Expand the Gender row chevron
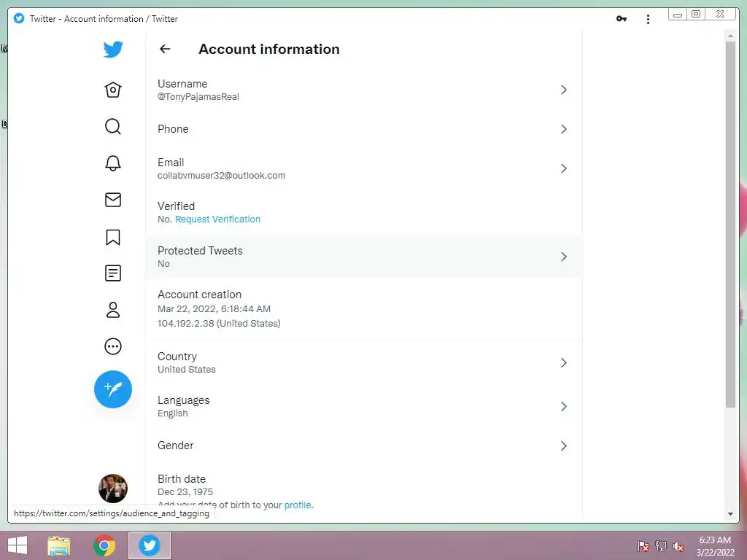Image resolution: width=747 pixels, height=560 pixels. coord(564,446)
